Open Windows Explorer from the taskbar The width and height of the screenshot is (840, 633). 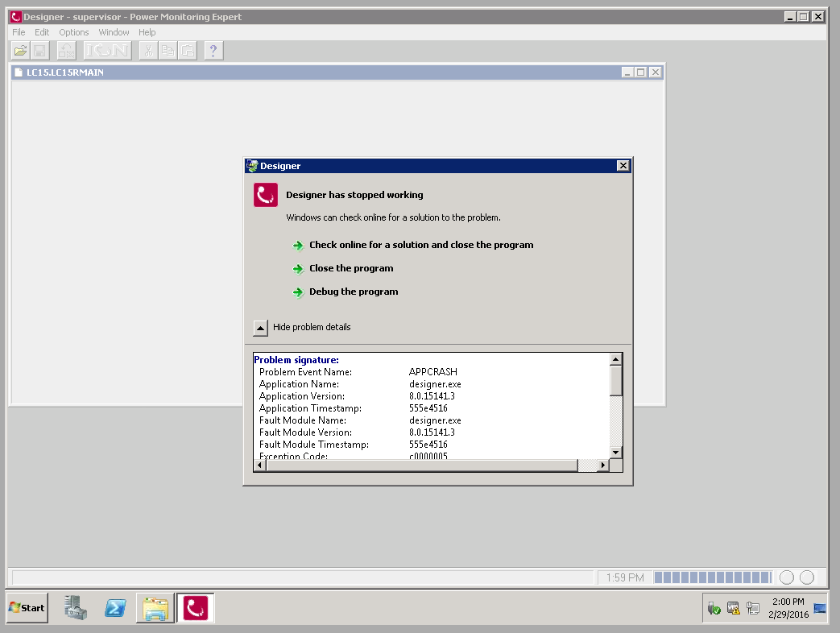pos(155,608)
